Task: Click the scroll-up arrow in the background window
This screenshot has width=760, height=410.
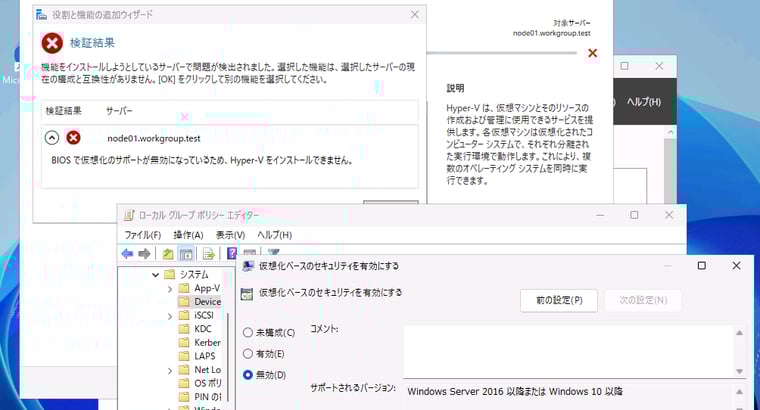Action: pos(670,132)
